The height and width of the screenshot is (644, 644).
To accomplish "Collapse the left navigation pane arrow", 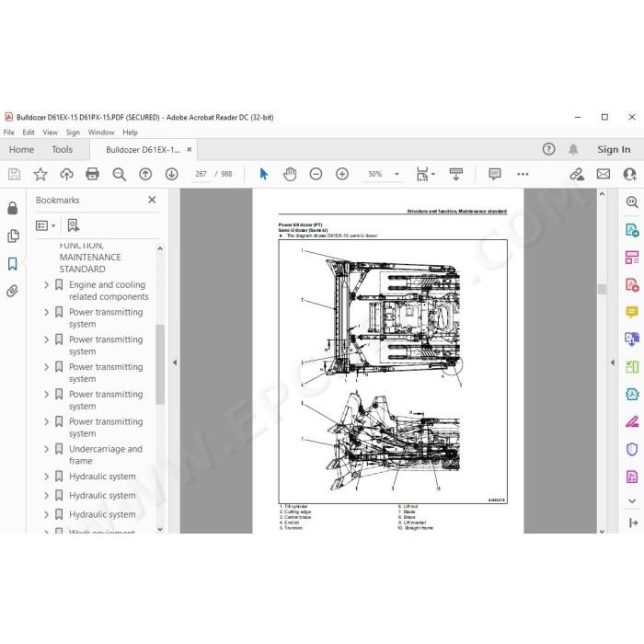I will [x=175, y=362].
